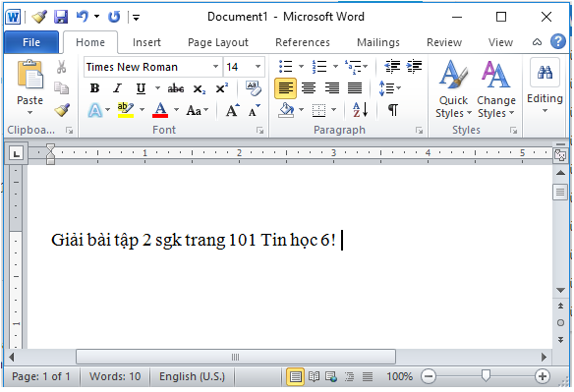The width and height of the screenshot is (574, 392).
Task: Click the Save floppy disk icon
Action: point(61,17)
